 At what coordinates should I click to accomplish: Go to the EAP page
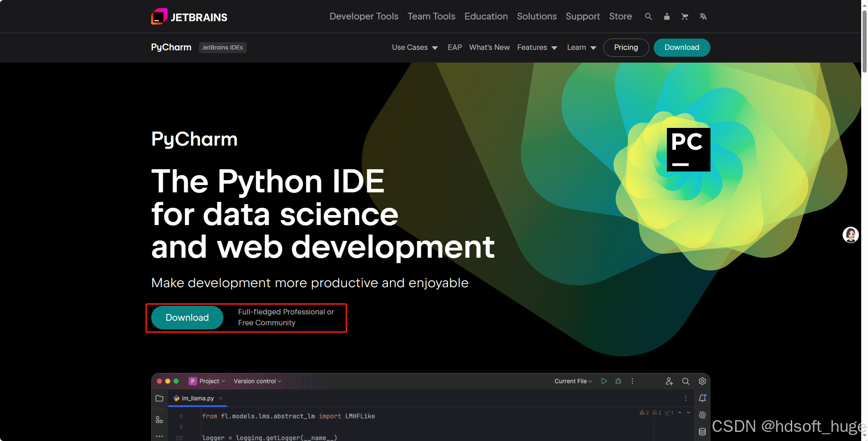[x=454, y=47]
